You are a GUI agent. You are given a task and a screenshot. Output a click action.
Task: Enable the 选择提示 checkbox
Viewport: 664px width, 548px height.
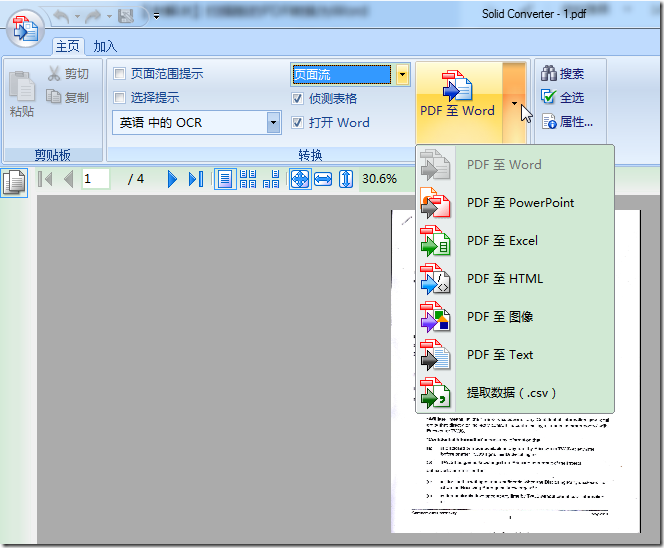coord(120,98)
